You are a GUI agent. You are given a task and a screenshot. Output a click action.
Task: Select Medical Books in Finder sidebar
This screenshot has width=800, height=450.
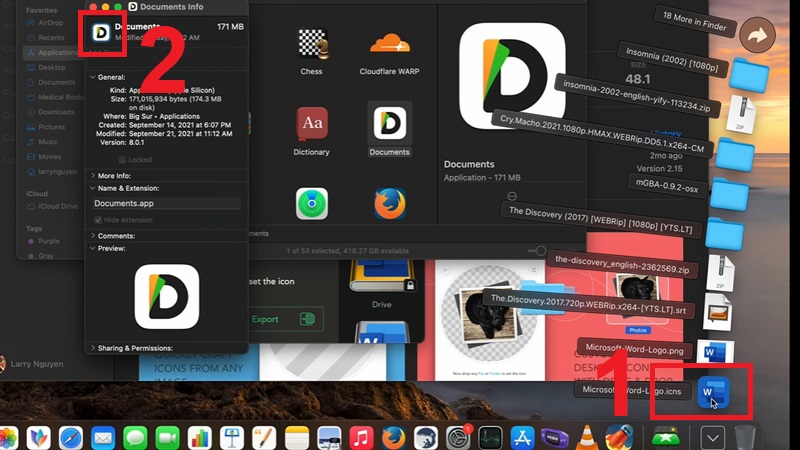[55, 97]
